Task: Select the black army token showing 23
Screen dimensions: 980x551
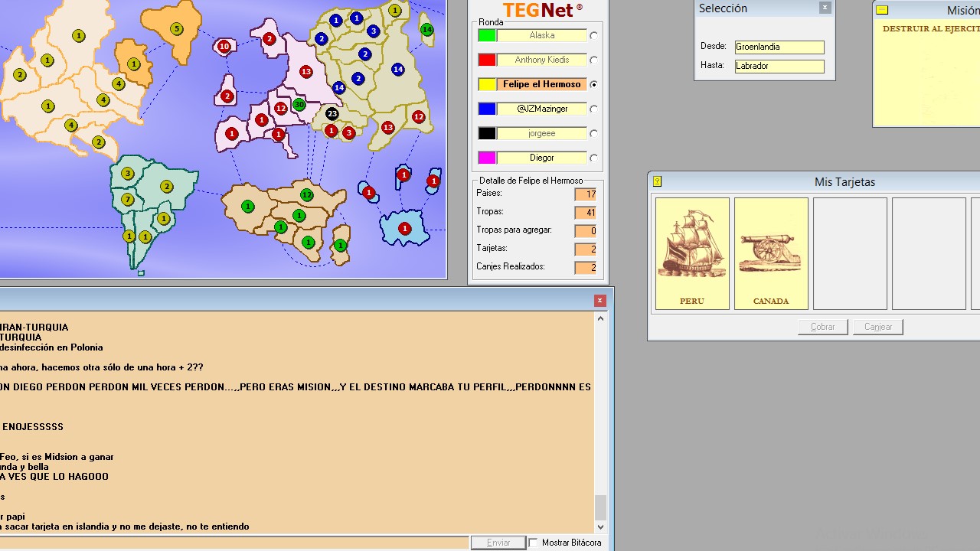Action: coord(332,113)
